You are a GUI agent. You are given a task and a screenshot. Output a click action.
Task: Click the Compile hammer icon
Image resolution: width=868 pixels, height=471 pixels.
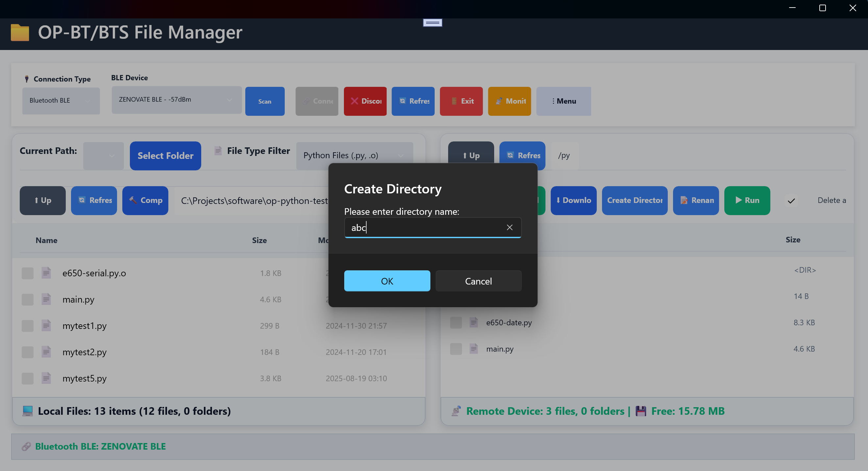pyautogui.click(x=133, y=200)
